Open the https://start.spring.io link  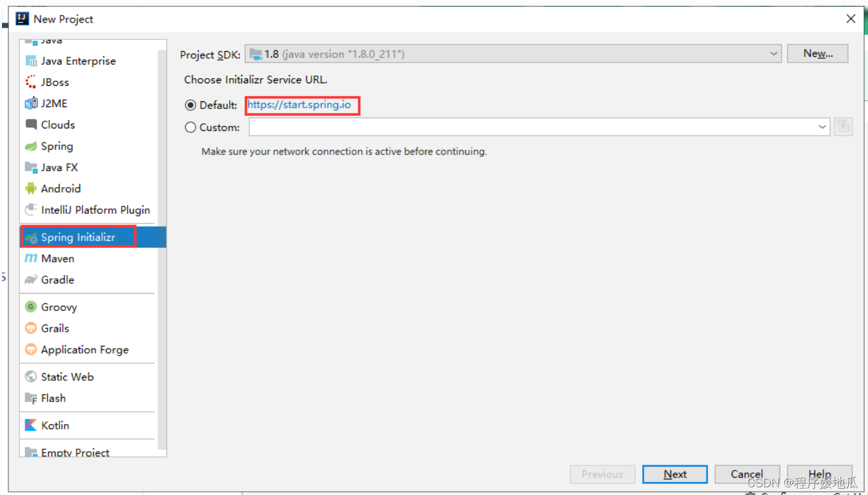pos(299,105)
